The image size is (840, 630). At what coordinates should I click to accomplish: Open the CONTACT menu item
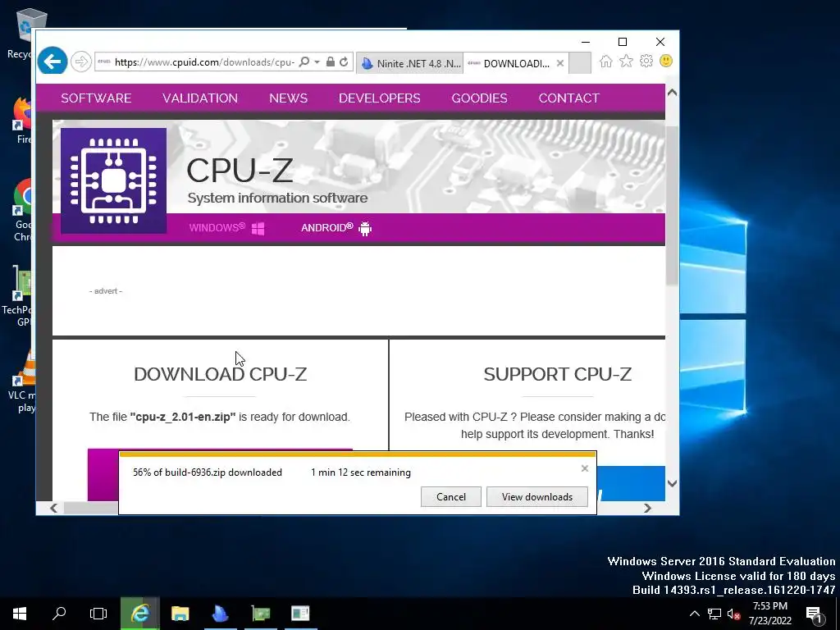pyautogui.click(x=569, y=98)
